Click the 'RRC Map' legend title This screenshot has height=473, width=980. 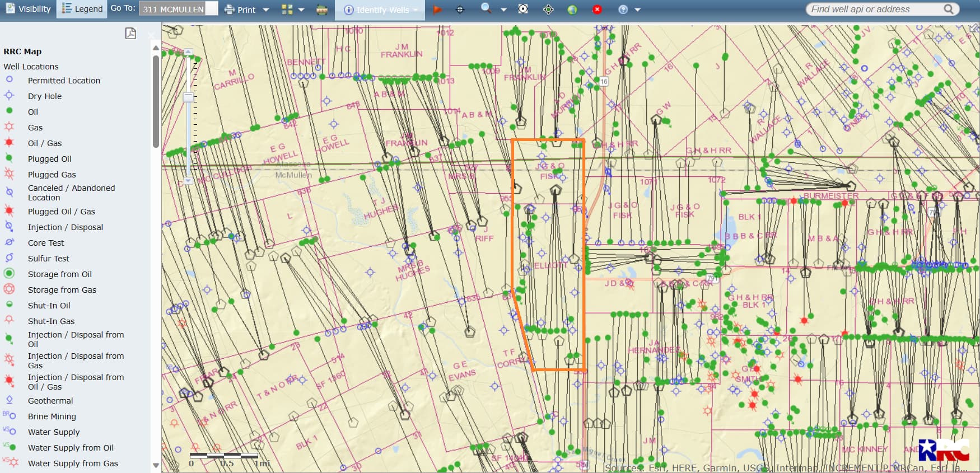(22, 51)
